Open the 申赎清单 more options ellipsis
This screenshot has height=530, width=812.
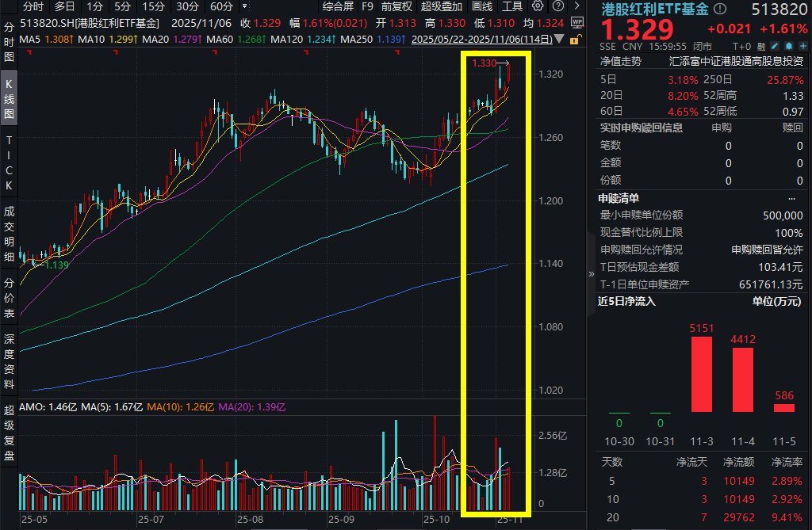click(790, 198)
